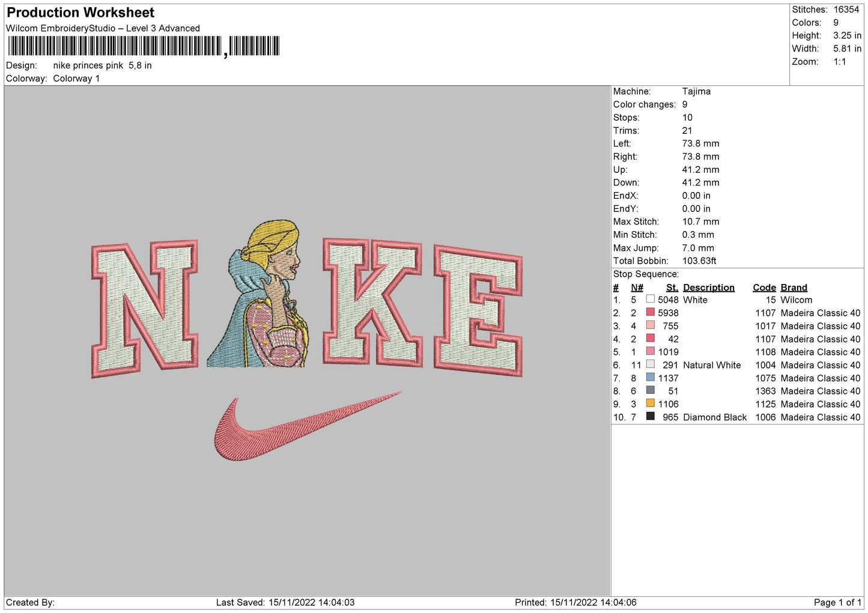Click the 'White' description in row 1
Image resolution: width=868 pixels, height=613 pixels.
pos(695,300)
